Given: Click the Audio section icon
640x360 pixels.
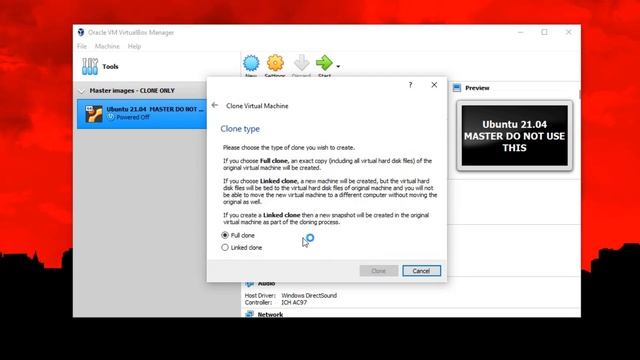Looking at the screenshot, I should coord(249,284).
